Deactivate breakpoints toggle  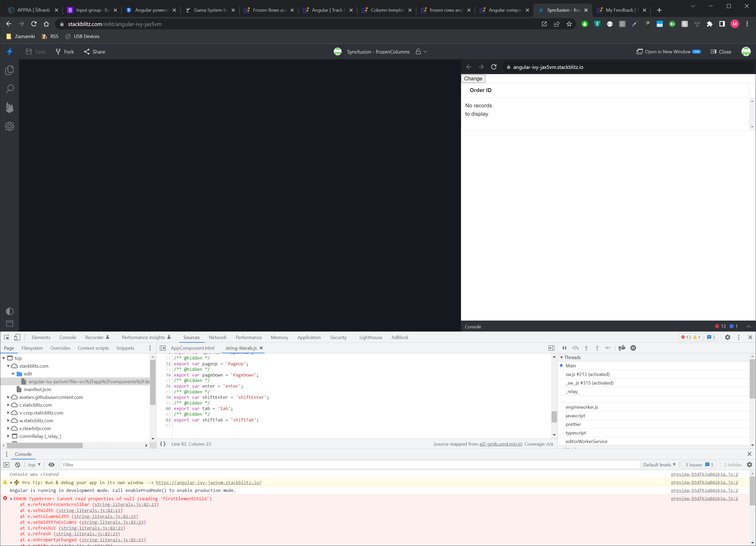click(622, 348)
